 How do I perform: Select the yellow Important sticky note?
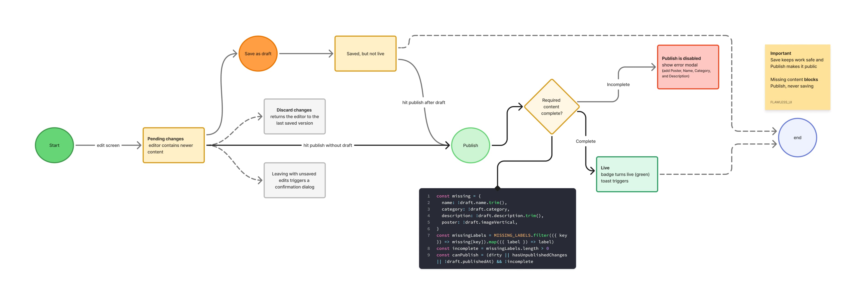[797, 77]
